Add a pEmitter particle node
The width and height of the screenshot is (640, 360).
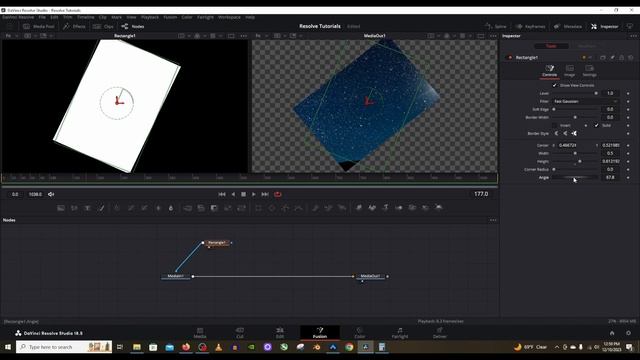(x=315, y=208)
